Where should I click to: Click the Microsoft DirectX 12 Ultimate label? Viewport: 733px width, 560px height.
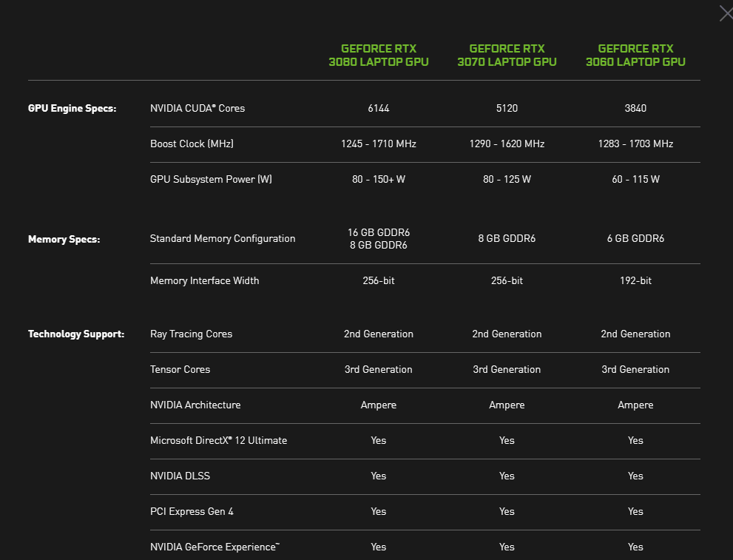point(218,440)
